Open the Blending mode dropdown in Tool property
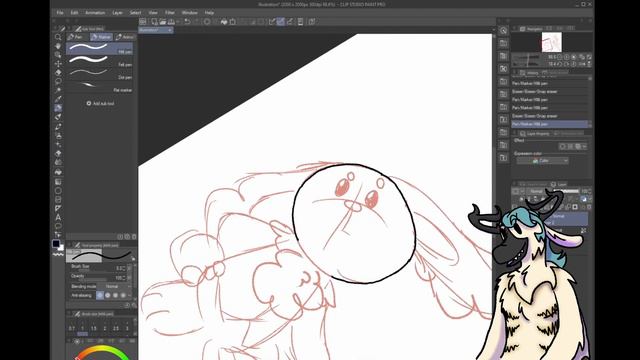The image size is (640, 360). click(114, 287)
